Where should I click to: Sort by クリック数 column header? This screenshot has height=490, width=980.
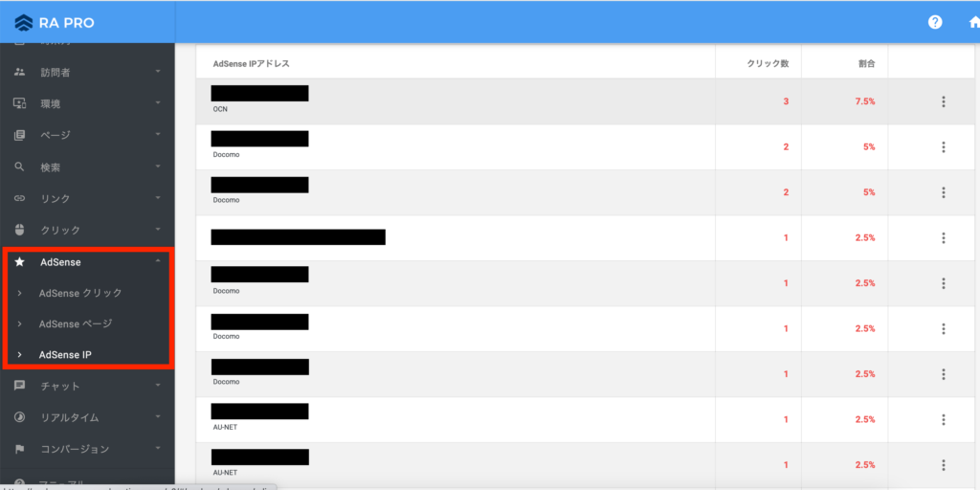click(768, 63)
